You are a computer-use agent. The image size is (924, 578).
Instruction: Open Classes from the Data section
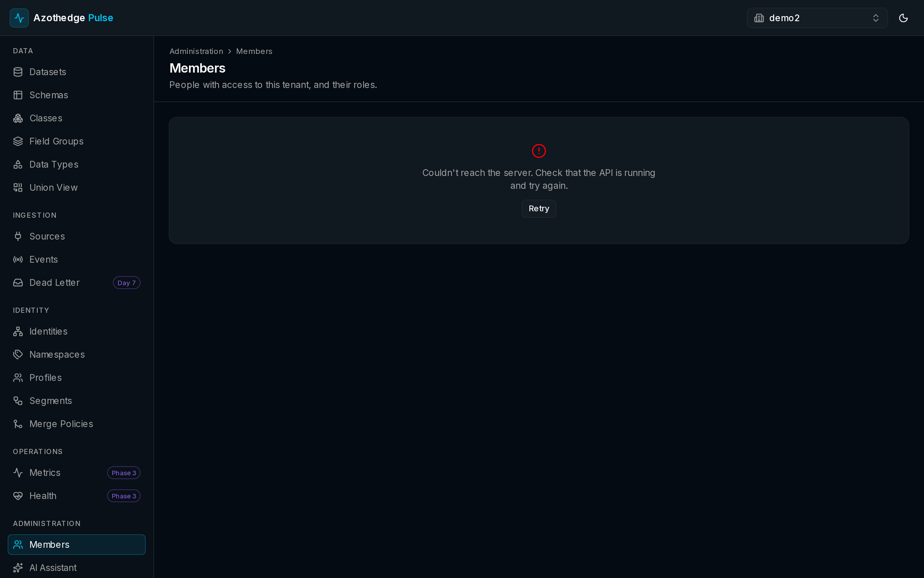click(x=76, y=118)
